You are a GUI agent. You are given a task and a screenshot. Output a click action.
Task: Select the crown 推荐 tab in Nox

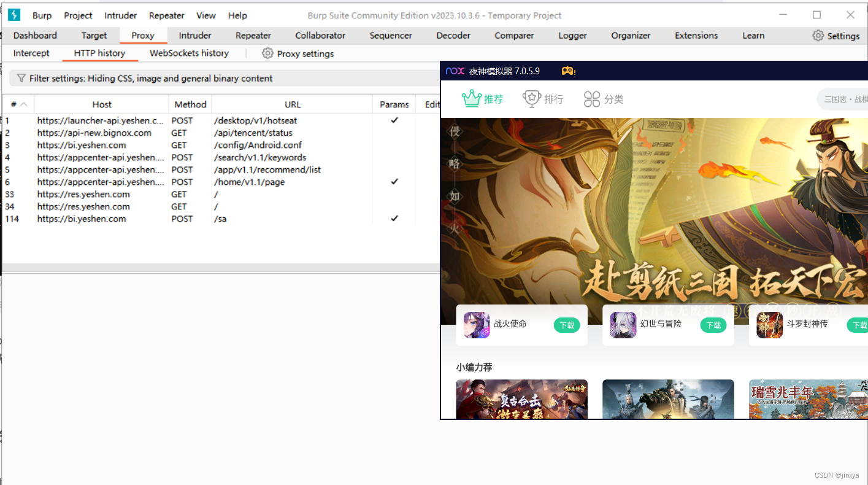coord(482,99)
